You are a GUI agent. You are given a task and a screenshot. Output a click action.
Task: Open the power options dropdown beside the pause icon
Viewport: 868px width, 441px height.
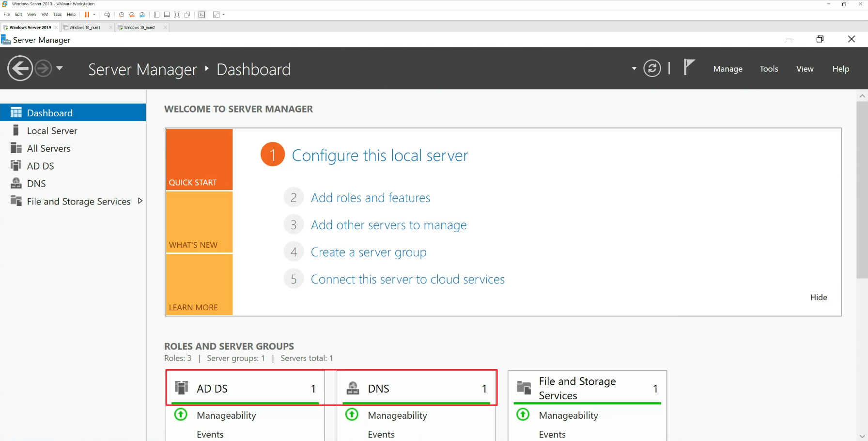[x=94, y=15]
